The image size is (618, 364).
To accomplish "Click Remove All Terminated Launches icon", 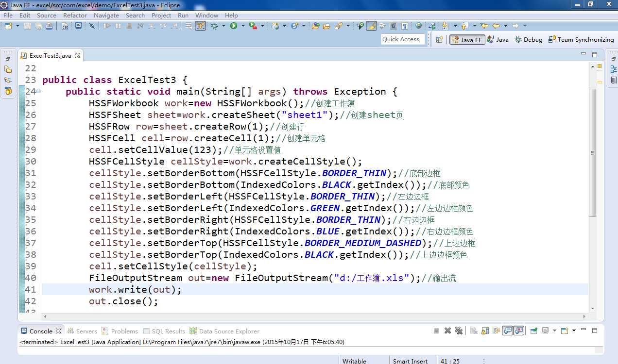I will coord(459,331).
